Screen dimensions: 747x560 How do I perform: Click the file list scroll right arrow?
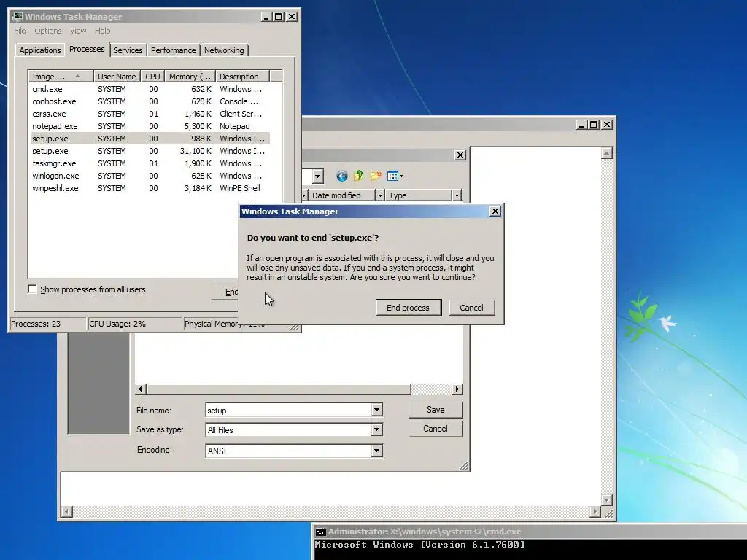pyautogui.click(x=457, y=389)
